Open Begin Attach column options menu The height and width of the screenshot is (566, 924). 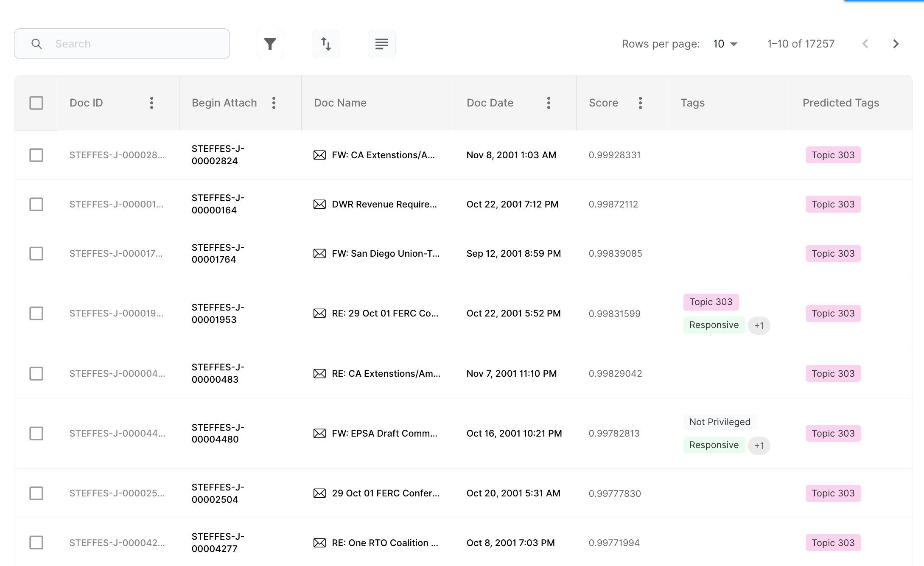[x=274, y=103]
